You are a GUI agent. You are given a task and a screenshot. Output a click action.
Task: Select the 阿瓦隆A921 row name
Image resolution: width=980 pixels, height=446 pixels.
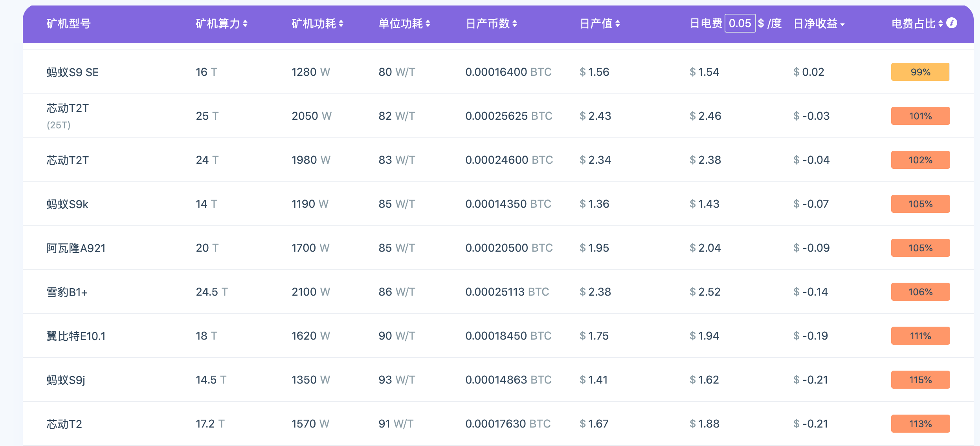tap(76, 248)
